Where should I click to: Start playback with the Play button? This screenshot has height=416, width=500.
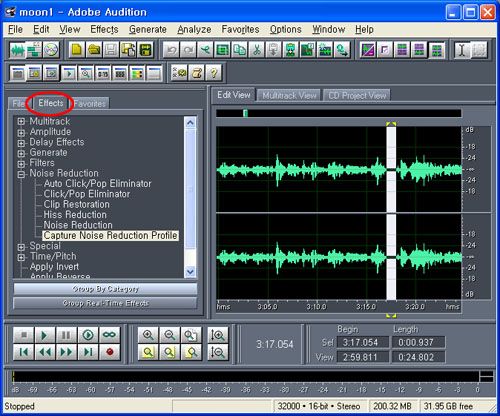coord(44,335)
